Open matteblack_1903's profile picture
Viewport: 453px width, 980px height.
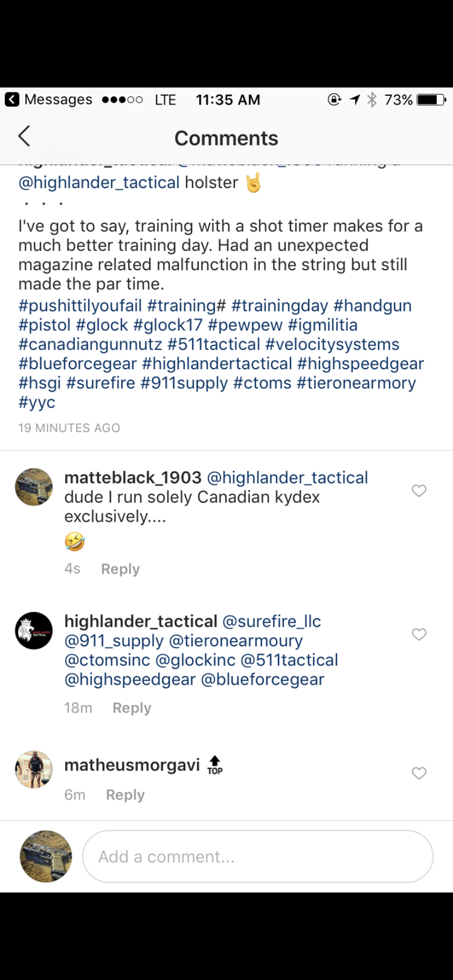(x=34, y=487)
